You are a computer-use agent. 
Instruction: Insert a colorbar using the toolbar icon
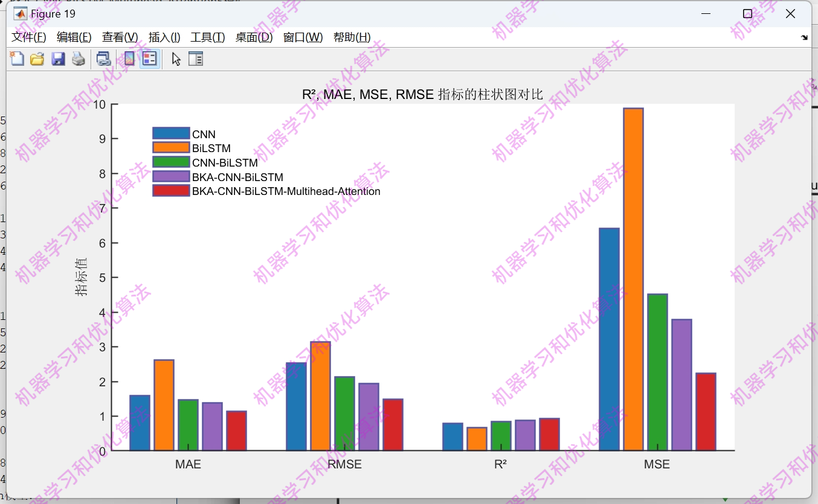[x=129, y=59]
